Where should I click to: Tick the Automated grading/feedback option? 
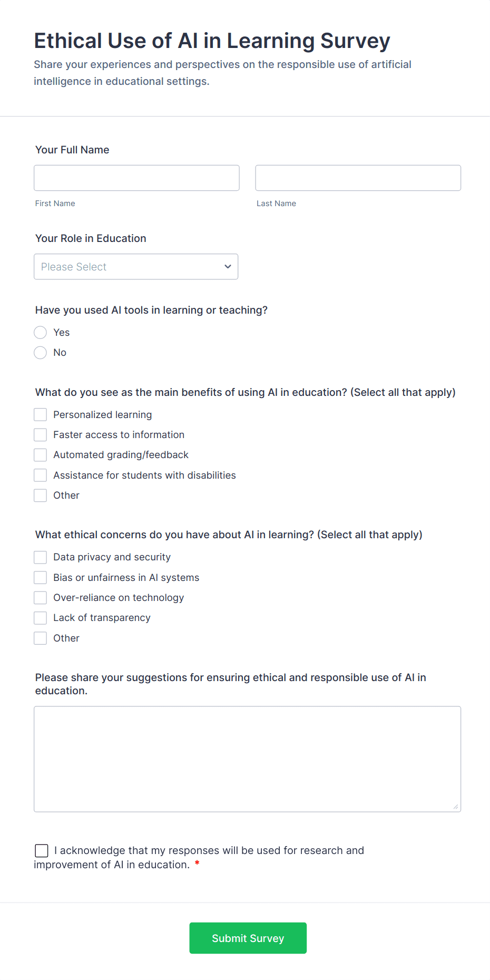(x=41, y=455)
